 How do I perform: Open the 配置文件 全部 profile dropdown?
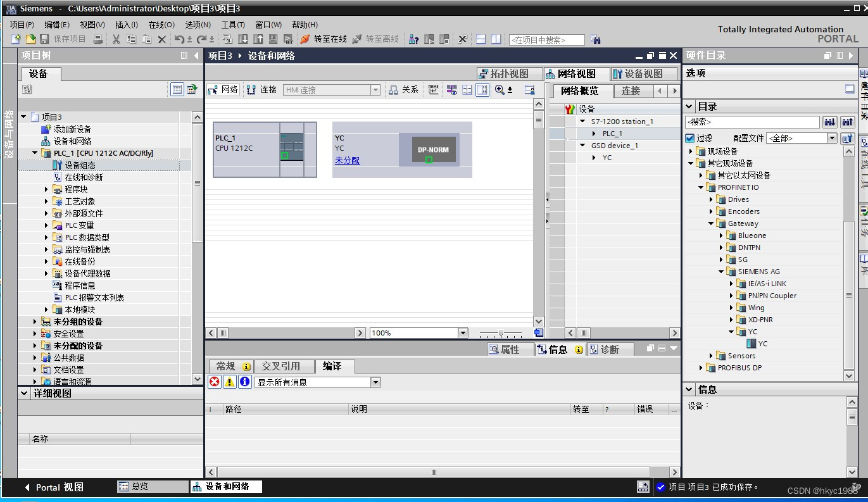pos(833,138)
